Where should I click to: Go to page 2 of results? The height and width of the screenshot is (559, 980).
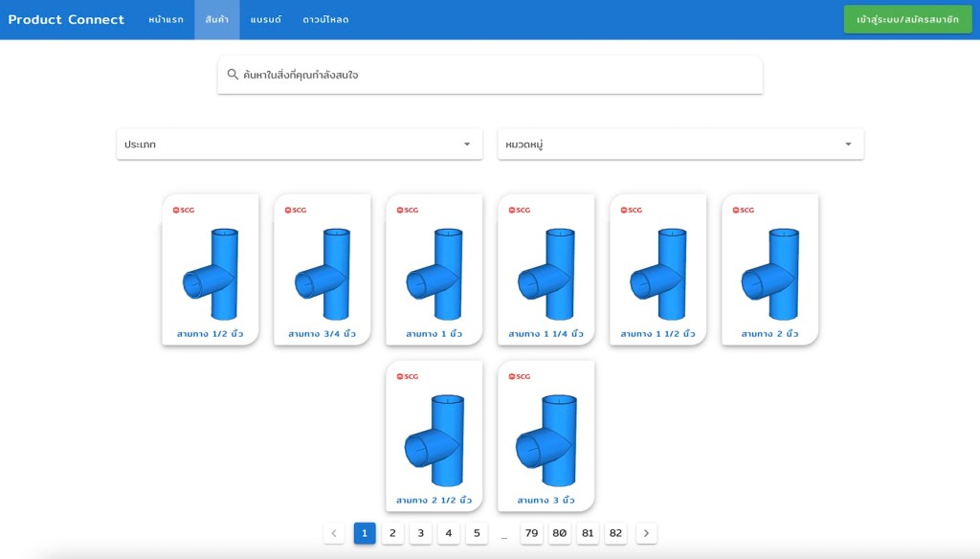(x=392, y=533)
